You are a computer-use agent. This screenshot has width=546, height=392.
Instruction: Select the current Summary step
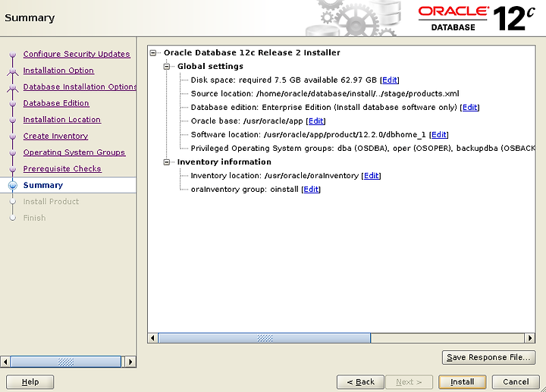43,185
